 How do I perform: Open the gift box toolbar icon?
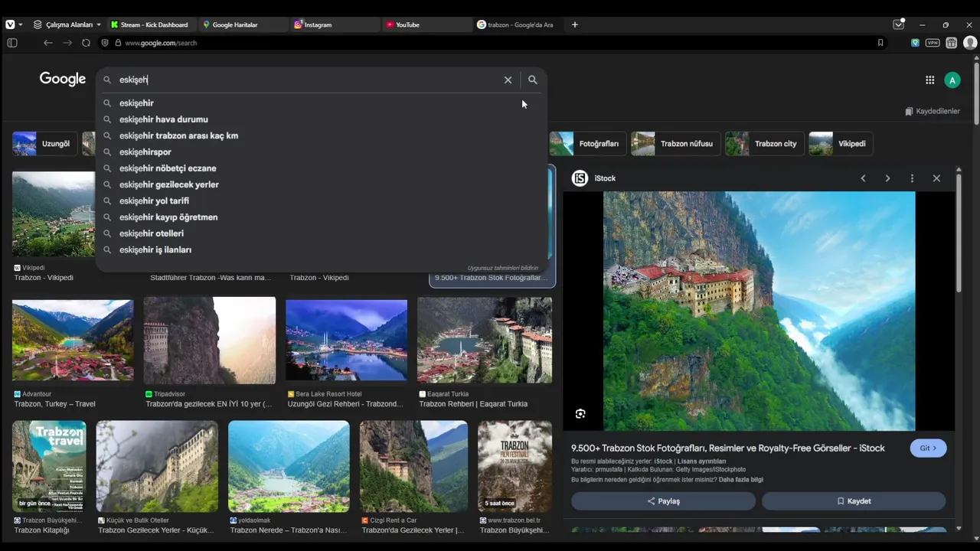pyautogui.click(x=952, y=43)
